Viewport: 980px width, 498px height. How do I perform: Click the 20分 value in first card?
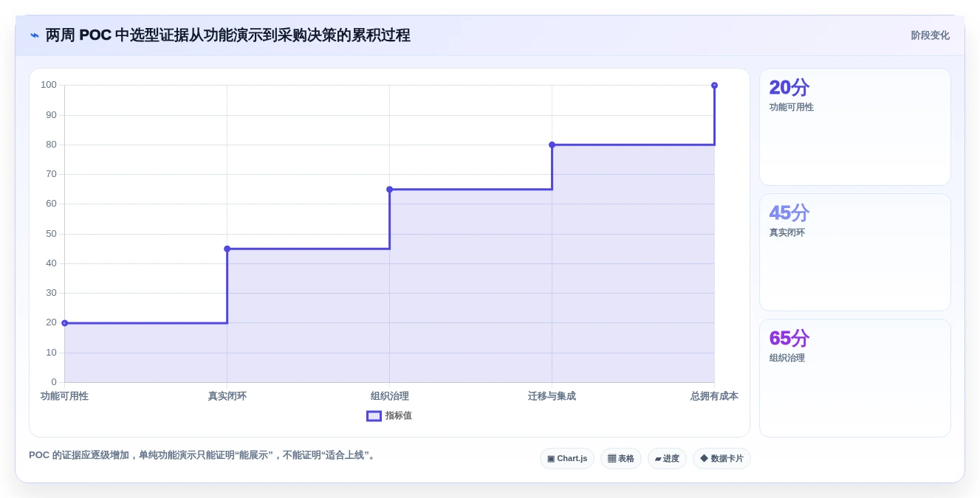(789, 88)
